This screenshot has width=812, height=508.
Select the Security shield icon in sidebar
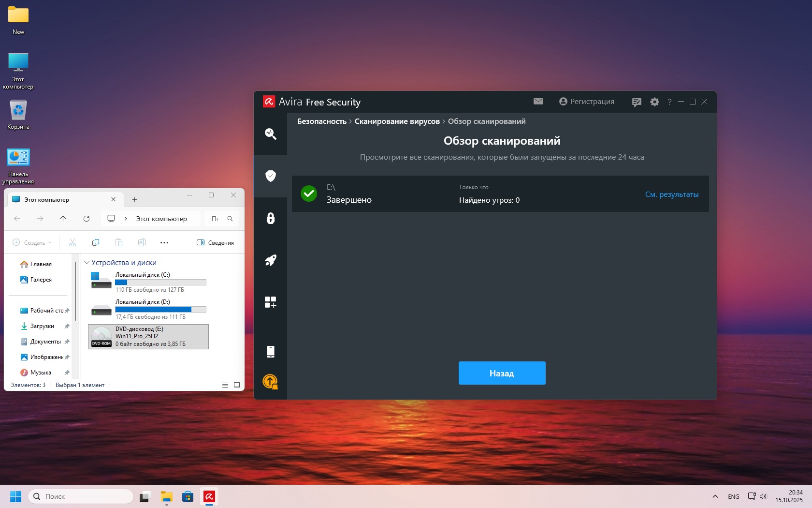(x=270, y=176)
